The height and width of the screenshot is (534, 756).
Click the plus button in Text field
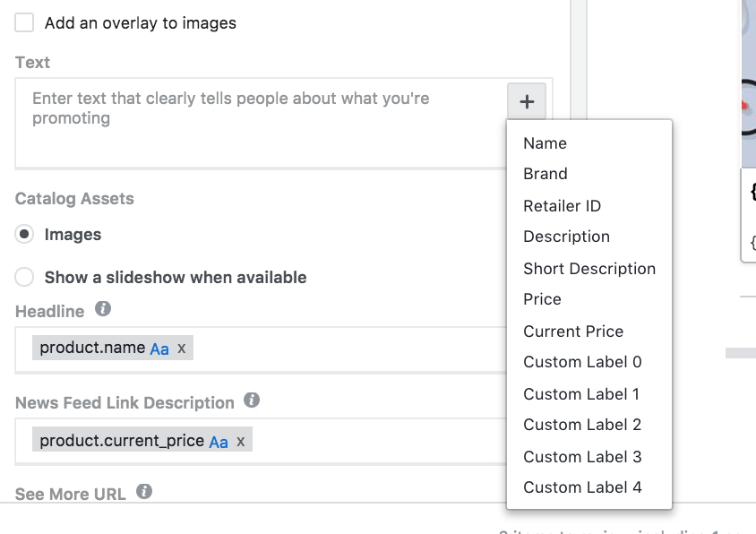pos(527,101)
